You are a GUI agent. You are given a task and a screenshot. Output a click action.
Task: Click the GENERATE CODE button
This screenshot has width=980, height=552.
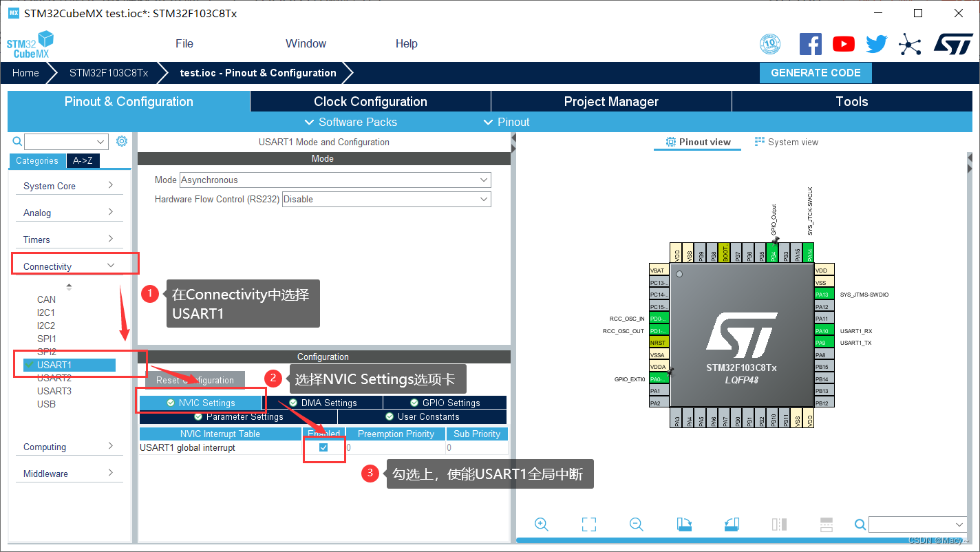(816, 72)
